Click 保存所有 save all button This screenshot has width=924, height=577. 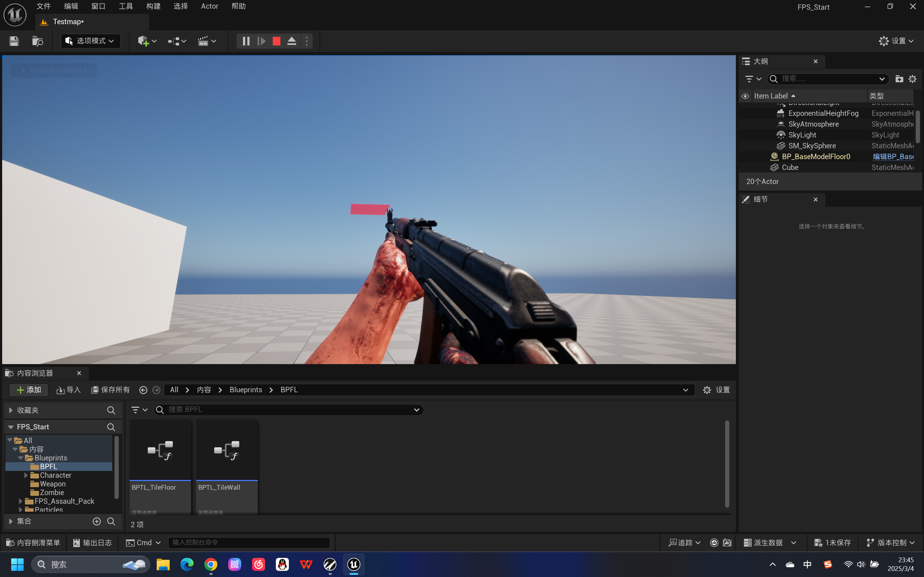110,390
